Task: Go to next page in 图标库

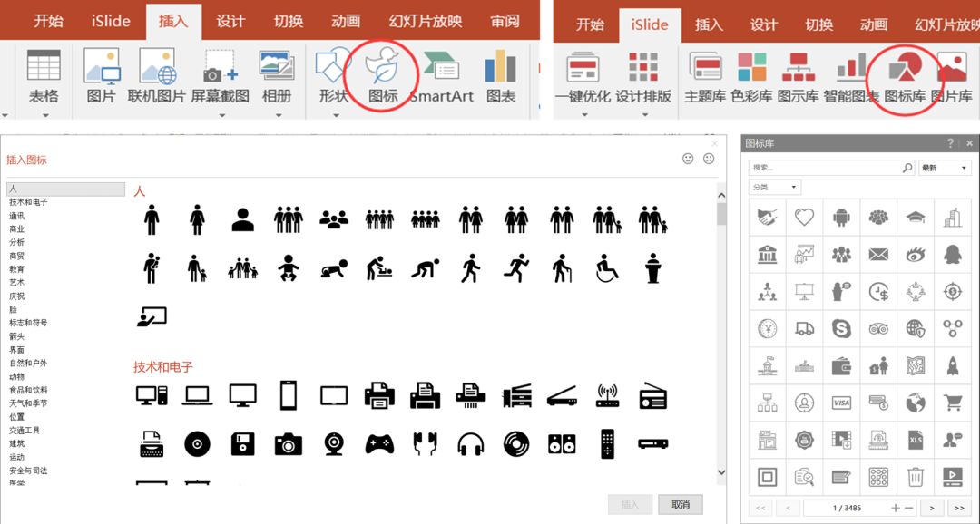Action: [932, 508]
